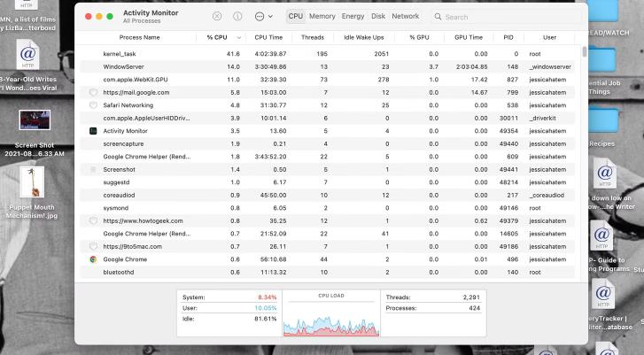Click the Idle 81.61% value
This screenshot has width=644, height=355.
[x=266, y=319]
